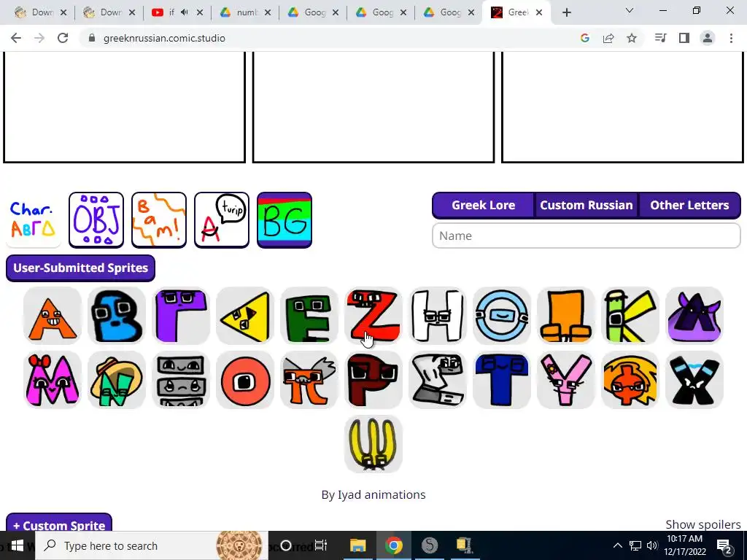Select the orange Iota character sprite
The width and height of the screenshot is (747, 560).
click(566, 316)
